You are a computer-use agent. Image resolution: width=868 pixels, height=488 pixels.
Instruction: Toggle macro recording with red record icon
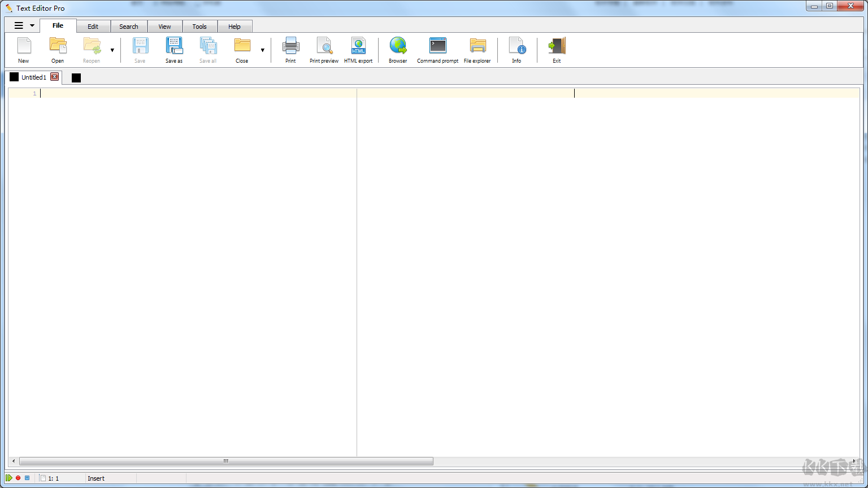(x=18, y=478)
